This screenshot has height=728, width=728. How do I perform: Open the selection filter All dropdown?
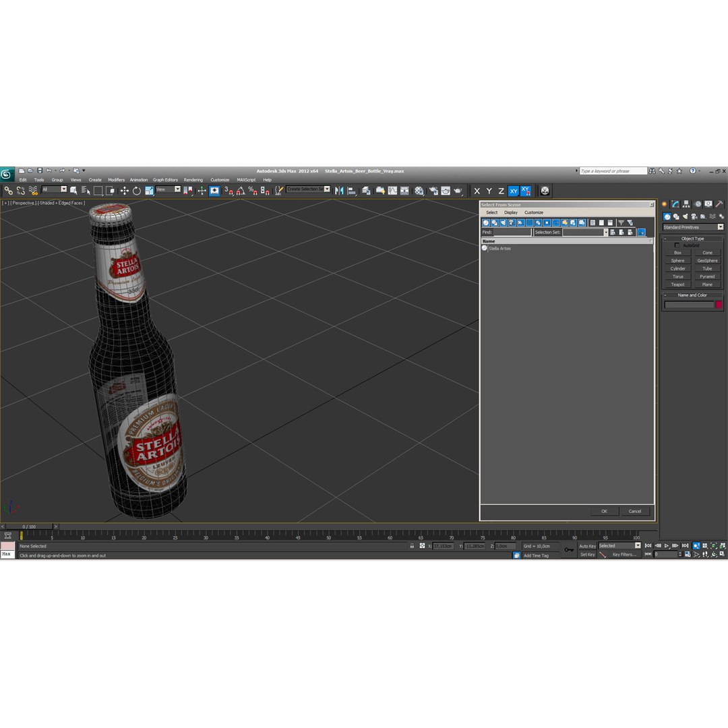point(55,189)
